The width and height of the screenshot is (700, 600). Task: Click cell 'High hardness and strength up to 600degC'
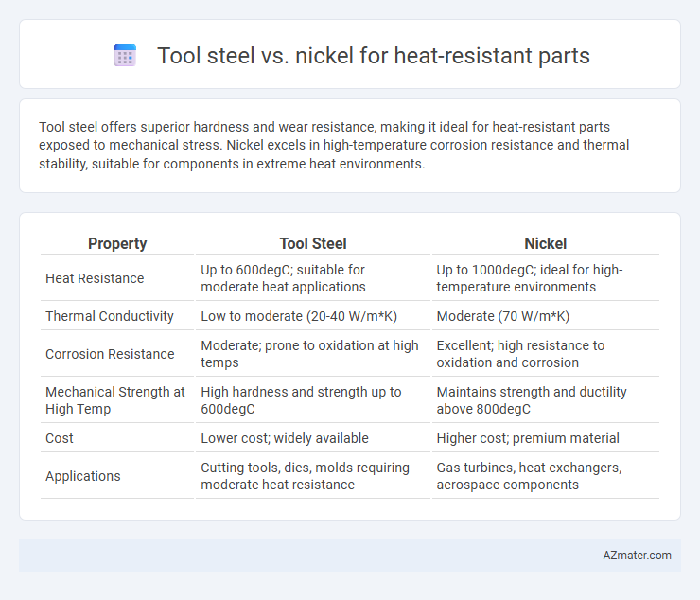click(301, 400)
